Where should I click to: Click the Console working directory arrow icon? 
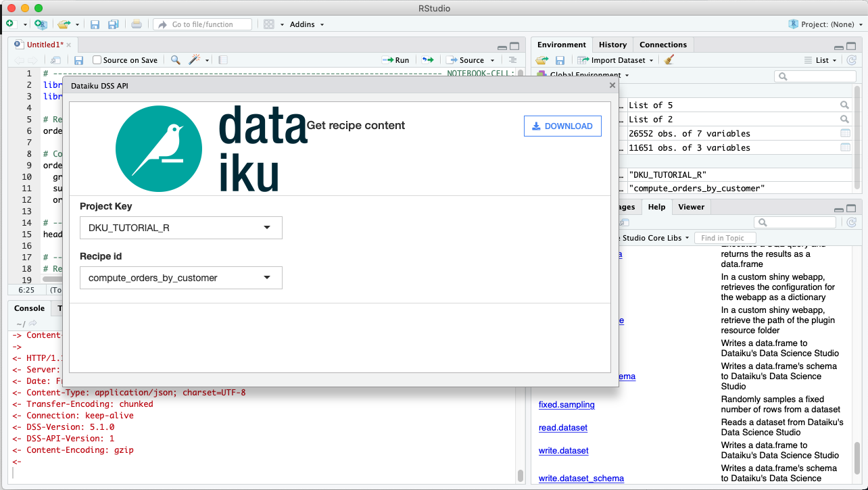click(x=32, y=324)
